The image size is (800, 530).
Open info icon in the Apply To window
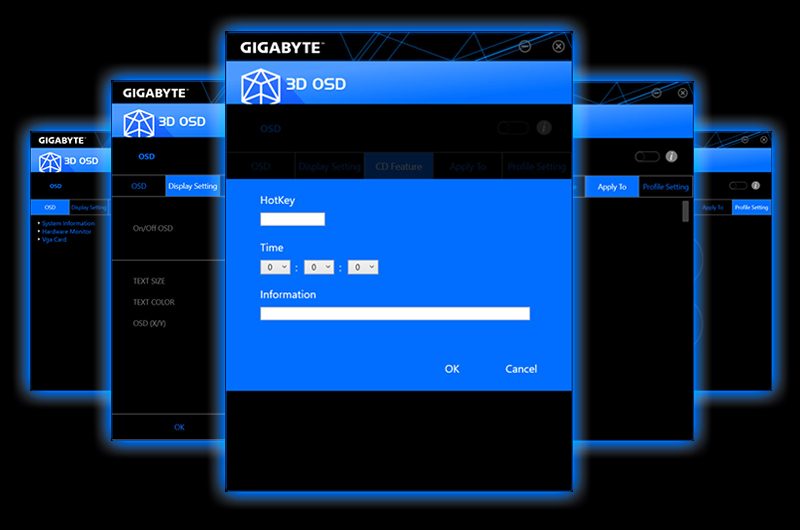[671, 157]
